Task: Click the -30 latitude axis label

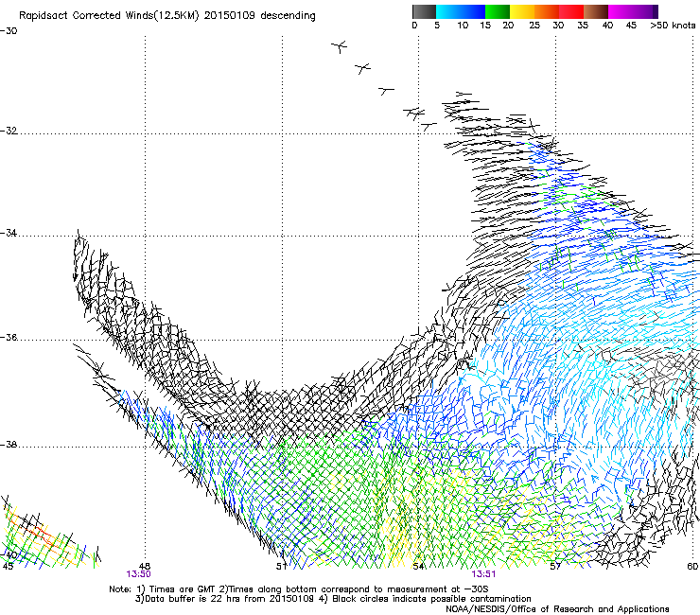Action: click(9, 31)
